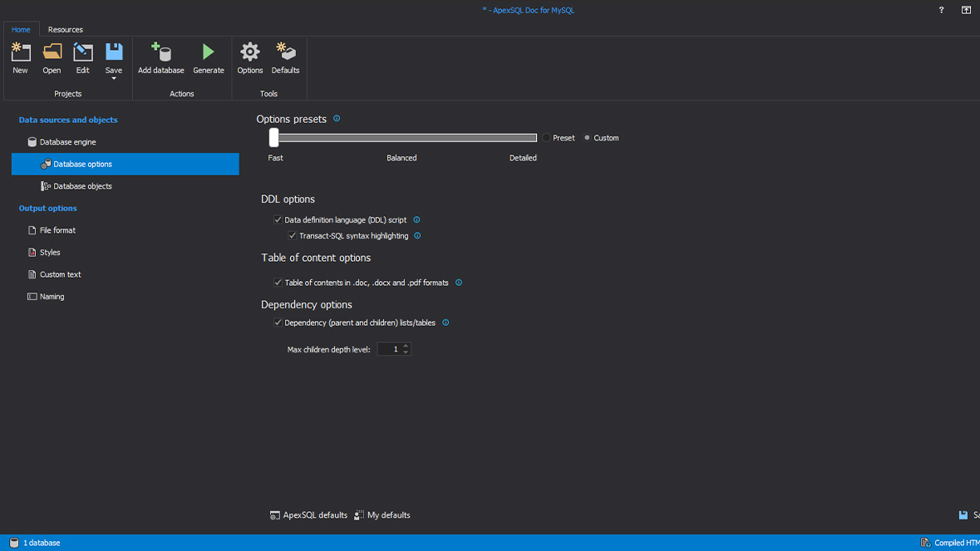Toggle Transact-SQL syntax highlighting checkbox
The height and width of the screenshot is (551, 980).
coord(293,236)
